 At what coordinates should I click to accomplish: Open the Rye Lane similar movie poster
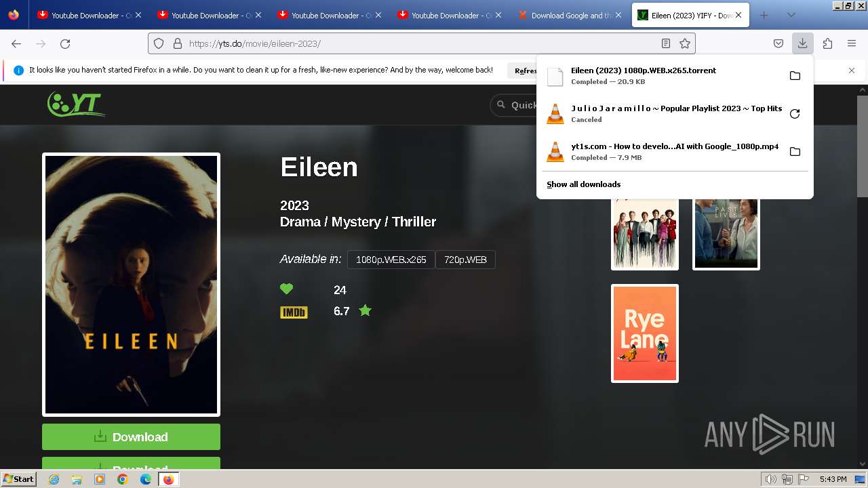point(645,333)
